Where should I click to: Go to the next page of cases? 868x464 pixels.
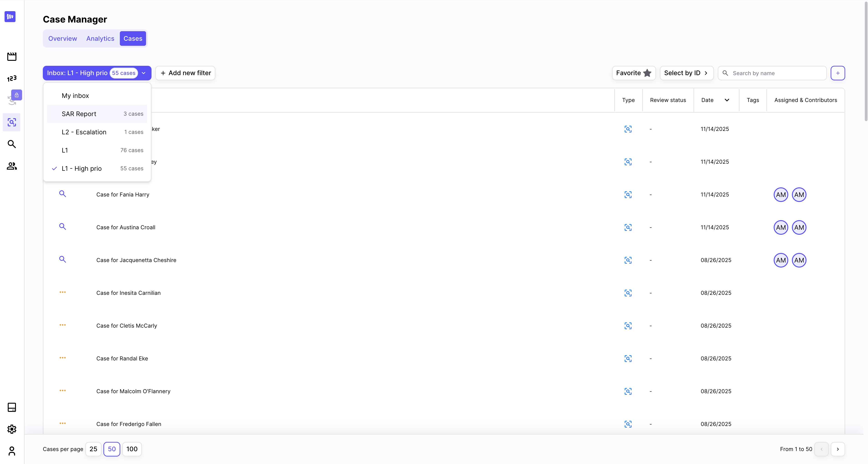tap(838, 449)
